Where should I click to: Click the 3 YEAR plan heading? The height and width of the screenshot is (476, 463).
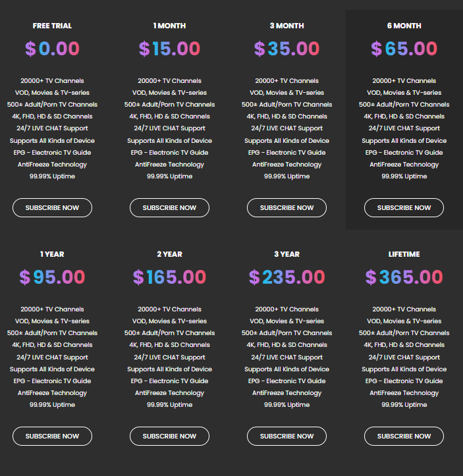coord(286,254)
